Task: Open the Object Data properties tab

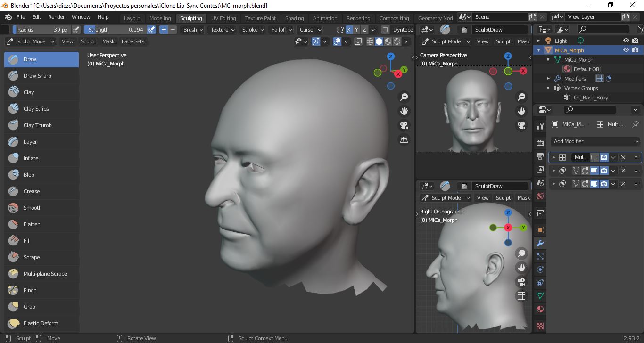Action: tap(540, 296)
